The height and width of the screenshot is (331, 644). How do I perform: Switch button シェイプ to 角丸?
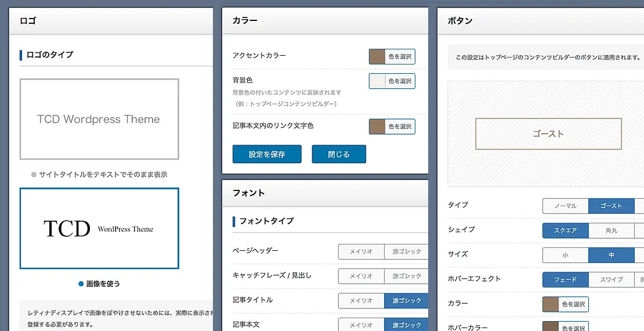click(611, 231)
